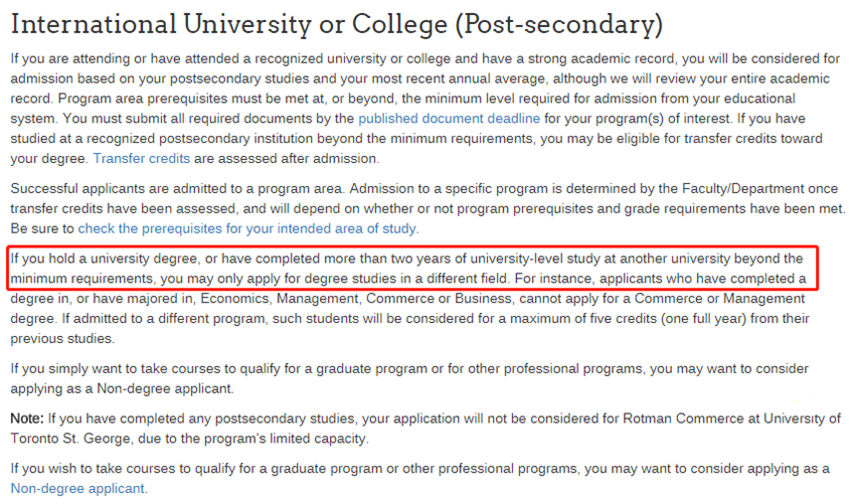Image resolution: width=855 pixels, height=504 pixels.
Task: Follow the blue Non-degree applicant link at bottom
Action: coord(78,488)
